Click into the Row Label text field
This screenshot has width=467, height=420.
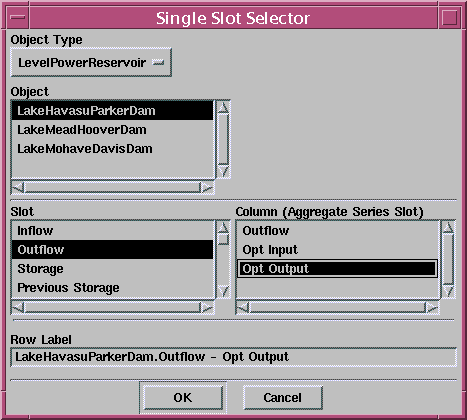click(233, 357)
